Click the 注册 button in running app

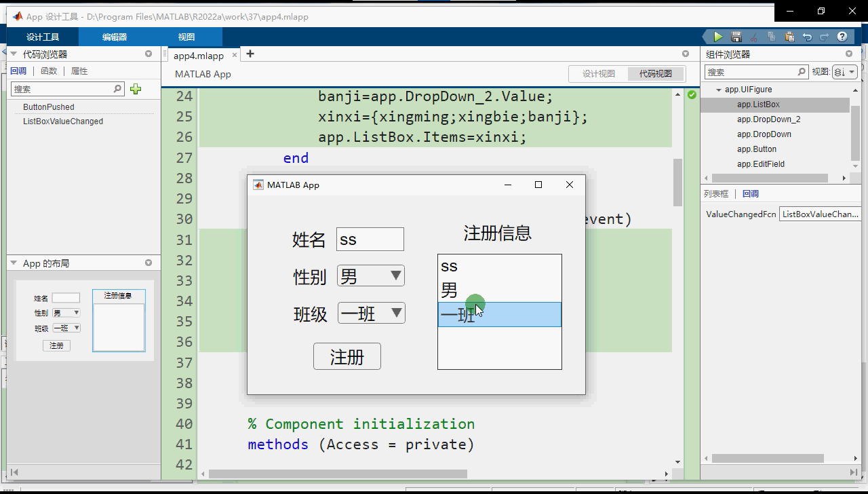click(347, 356)
